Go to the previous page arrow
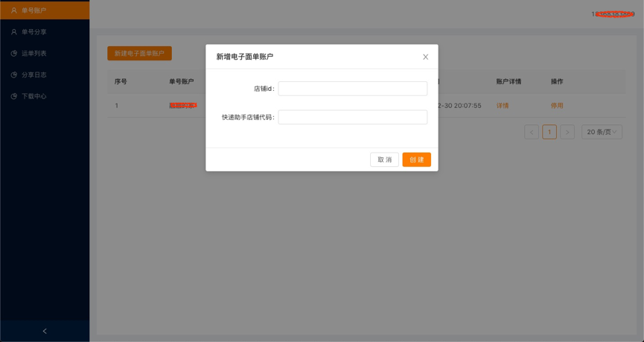The height and width of the screenshot is (342, 644). tap(532, 132)
